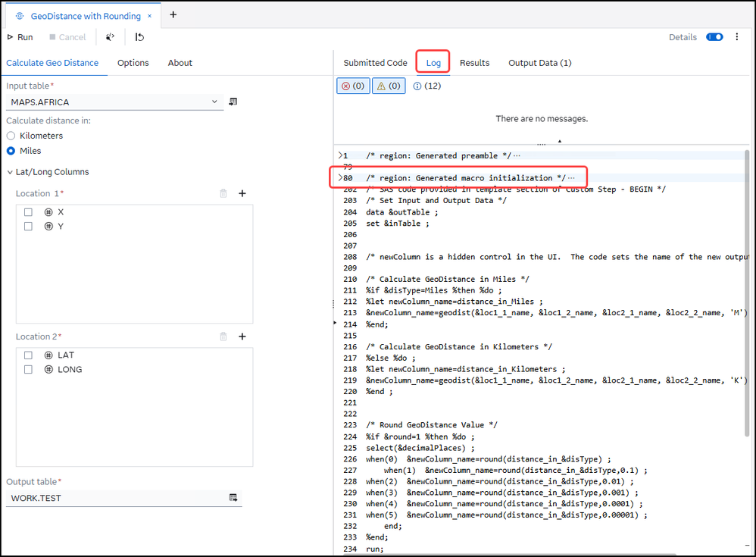Click log line 234 'run;'
756x557 pixels.
click(x=375, y=549)
